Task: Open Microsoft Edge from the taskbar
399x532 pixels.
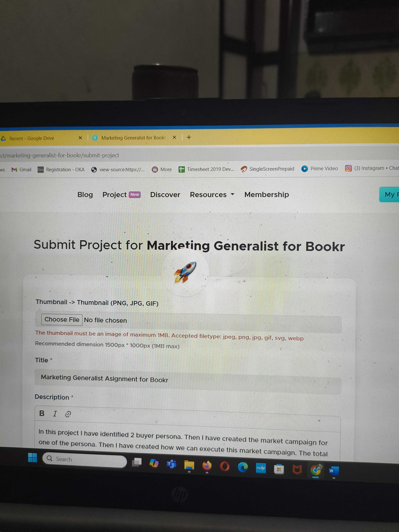Action: point(243,467)
